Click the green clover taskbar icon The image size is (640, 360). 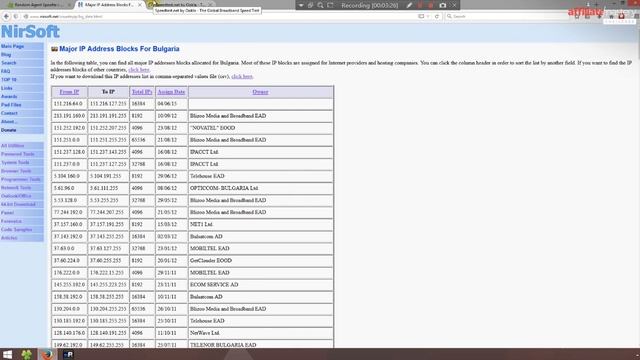point(27,354)
